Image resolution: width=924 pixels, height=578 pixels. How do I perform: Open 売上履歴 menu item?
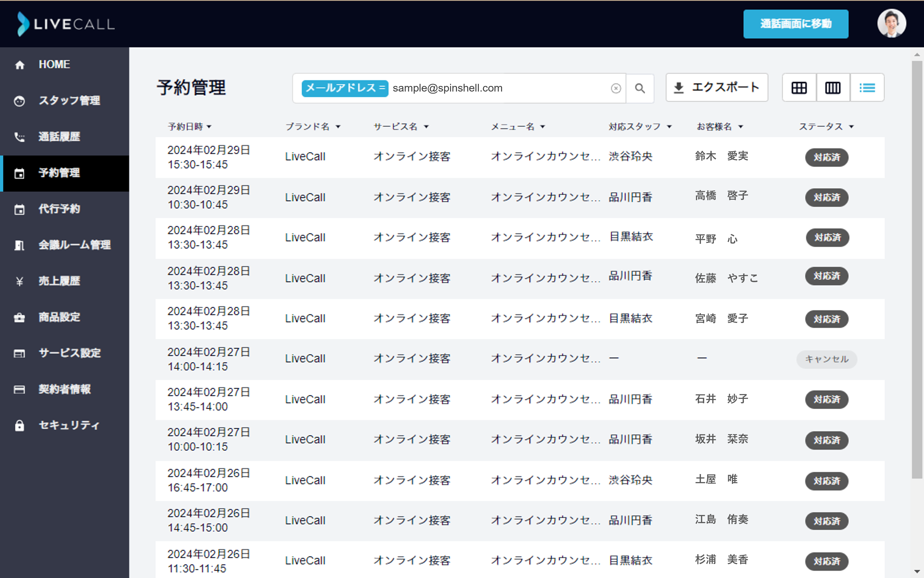pos(65,281)
